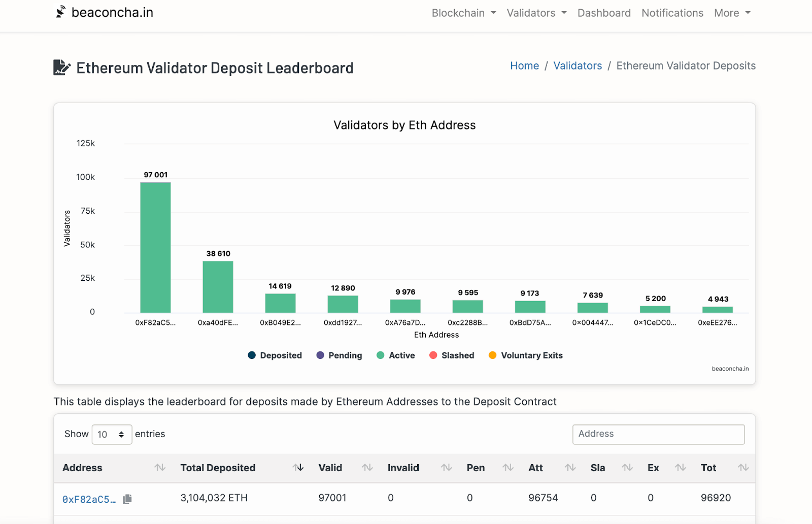Toggle the Pending legend entry
This screenshot has height=524, width=812.
click(x=339, y=355)
